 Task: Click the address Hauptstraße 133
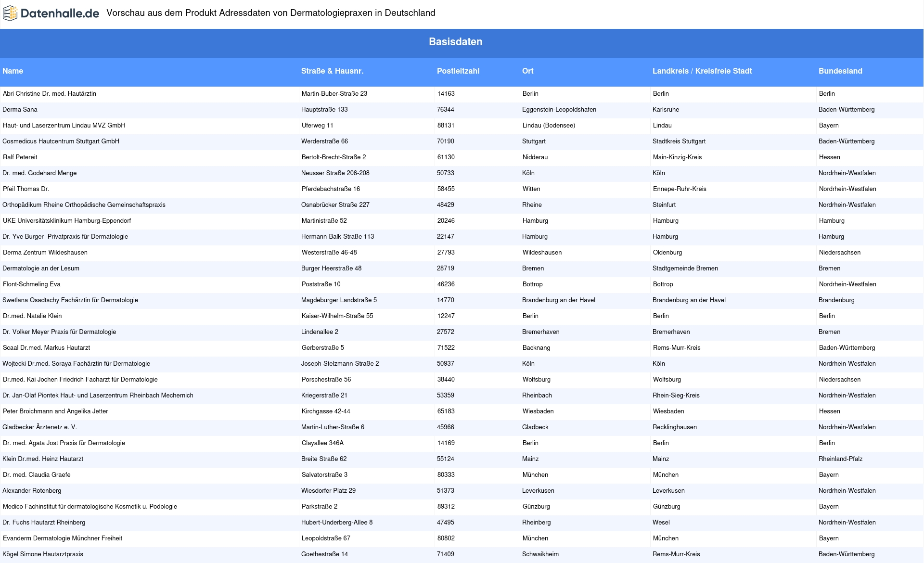(x=324, y=110)
